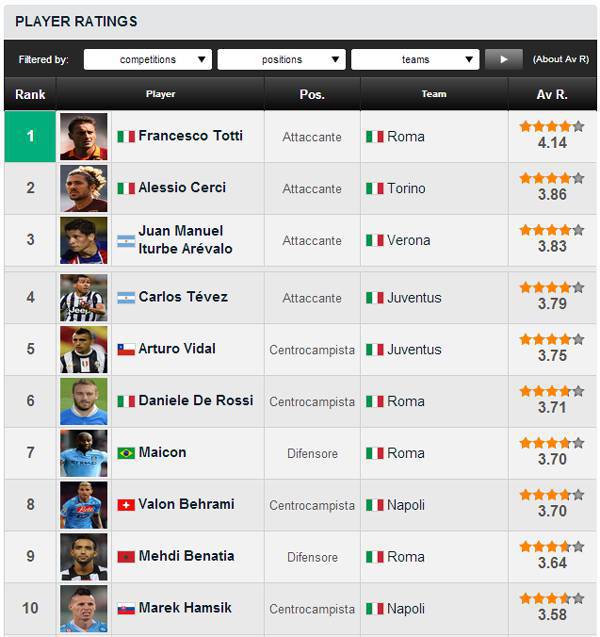
Task: Click the Pos. column header
Action: (312, 95)
